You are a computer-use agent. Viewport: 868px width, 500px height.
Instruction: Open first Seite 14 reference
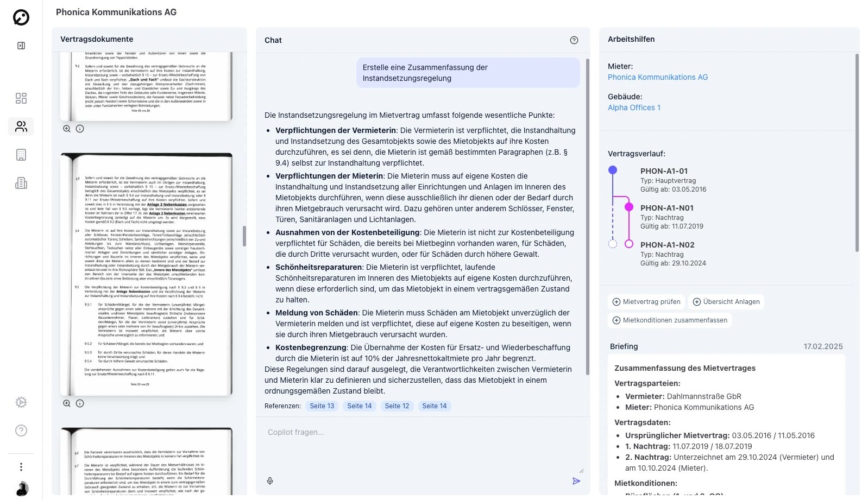[360, 406]
